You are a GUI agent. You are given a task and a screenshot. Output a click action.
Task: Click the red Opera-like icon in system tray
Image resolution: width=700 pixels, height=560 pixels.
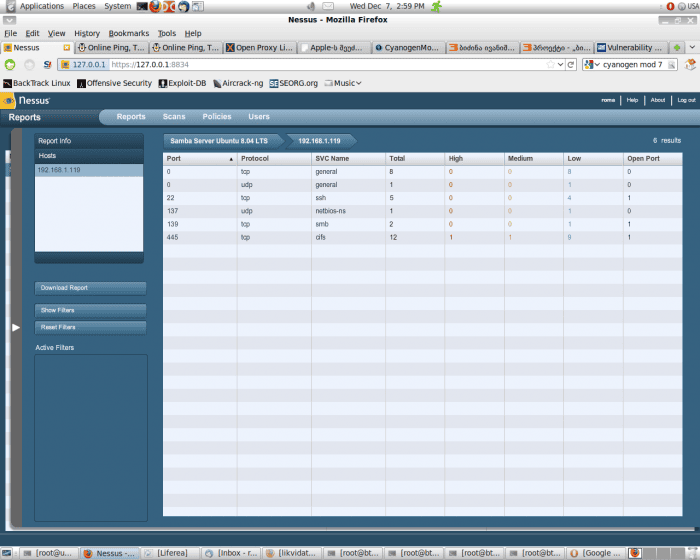pos(670,6)
